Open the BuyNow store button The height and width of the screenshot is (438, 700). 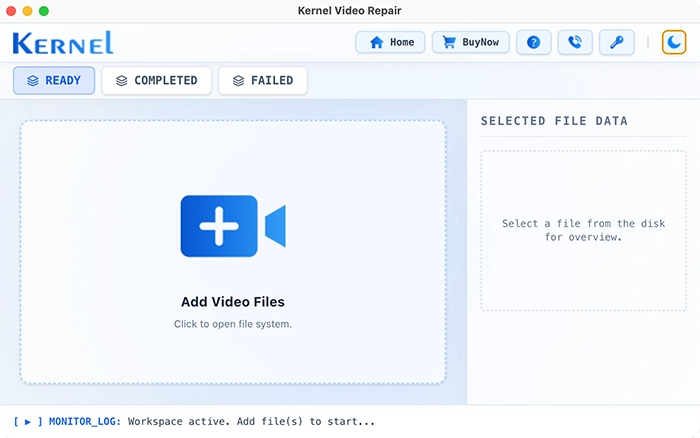471,42
